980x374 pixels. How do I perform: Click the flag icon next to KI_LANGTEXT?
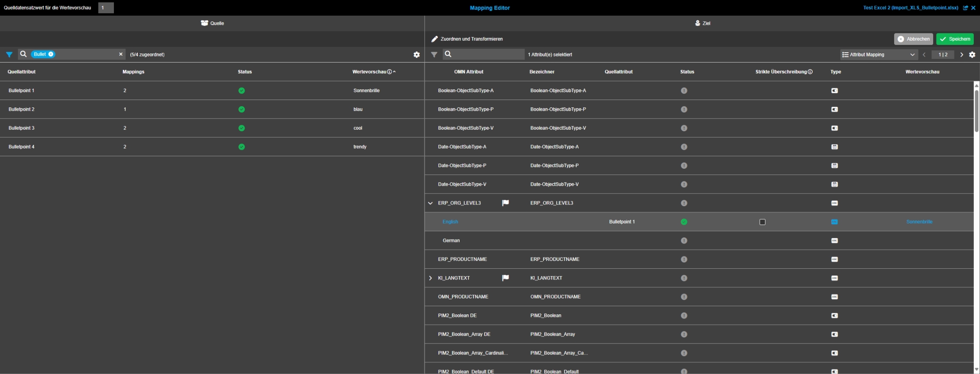point(505,278)
